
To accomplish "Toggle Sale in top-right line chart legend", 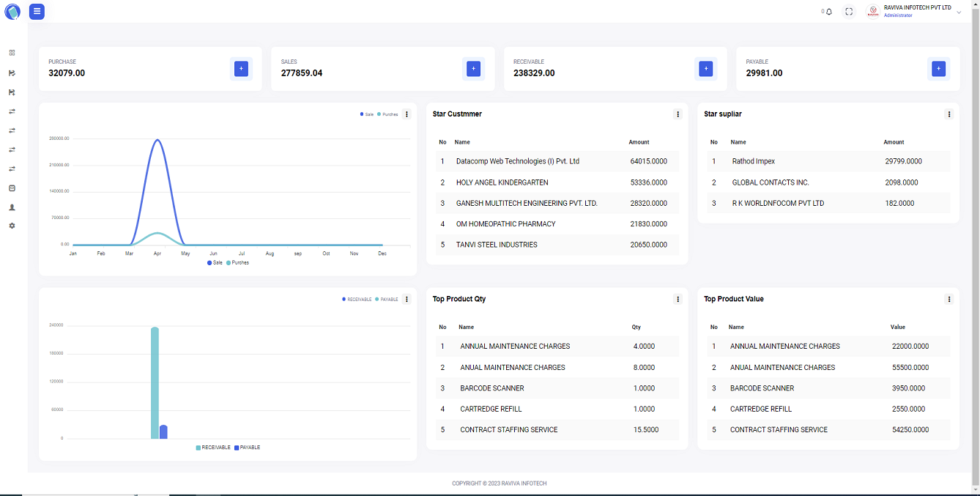I will (367, 114).
